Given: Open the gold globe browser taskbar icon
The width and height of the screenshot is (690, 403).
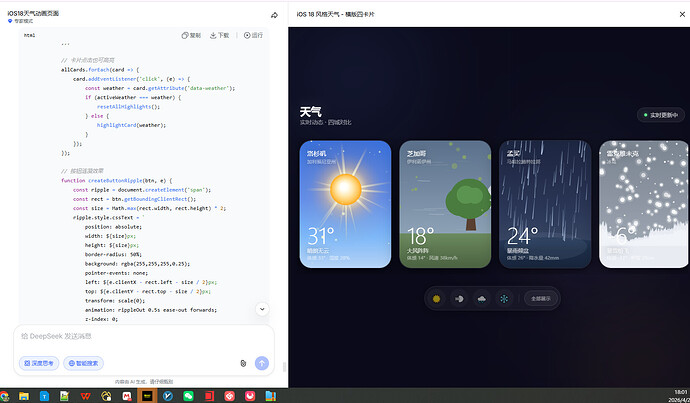Looking at the screenshot, I should point(106,396).
